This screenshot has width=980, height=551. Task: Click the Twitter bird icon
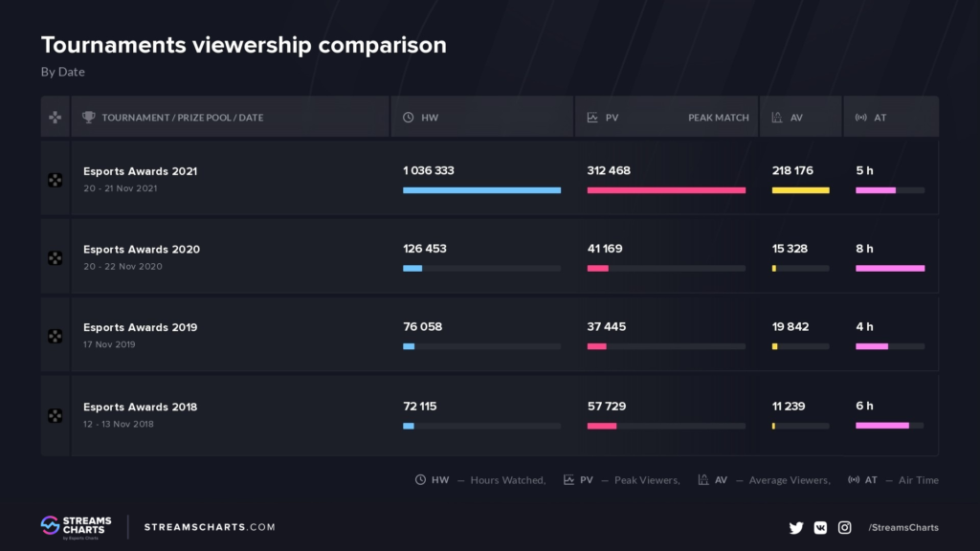click(795, 527)
